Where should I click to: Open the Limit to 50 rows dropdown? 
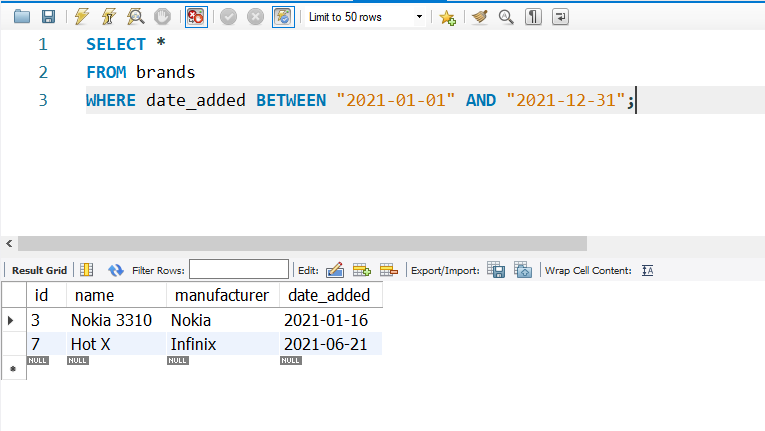click(364, 17)
